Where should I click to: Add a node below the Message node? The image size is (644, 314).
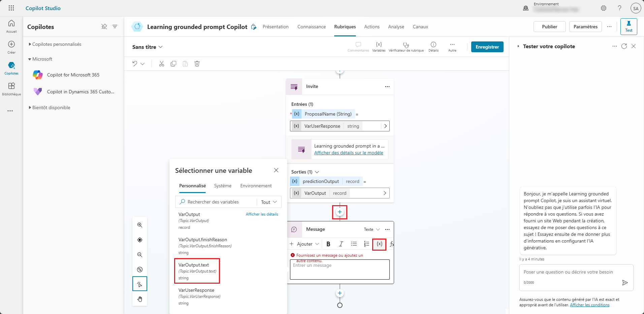[x=340, y=293]
